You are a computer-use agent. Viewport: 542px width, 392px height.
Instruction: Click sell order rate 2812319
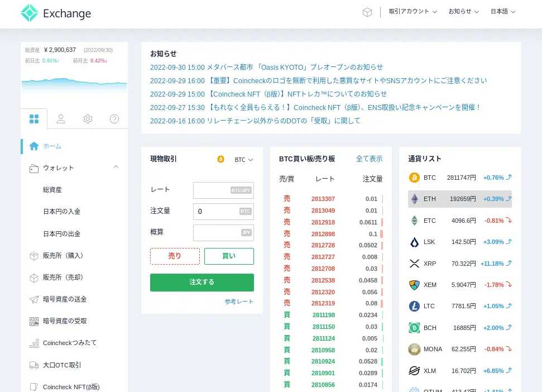(323, 303)
